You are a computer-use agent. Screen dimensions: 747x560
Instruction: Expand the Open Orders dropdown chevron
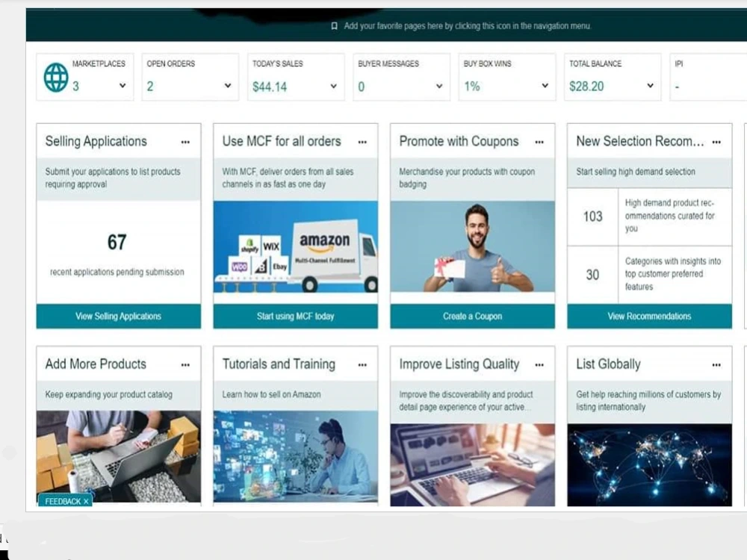point(228,86)
